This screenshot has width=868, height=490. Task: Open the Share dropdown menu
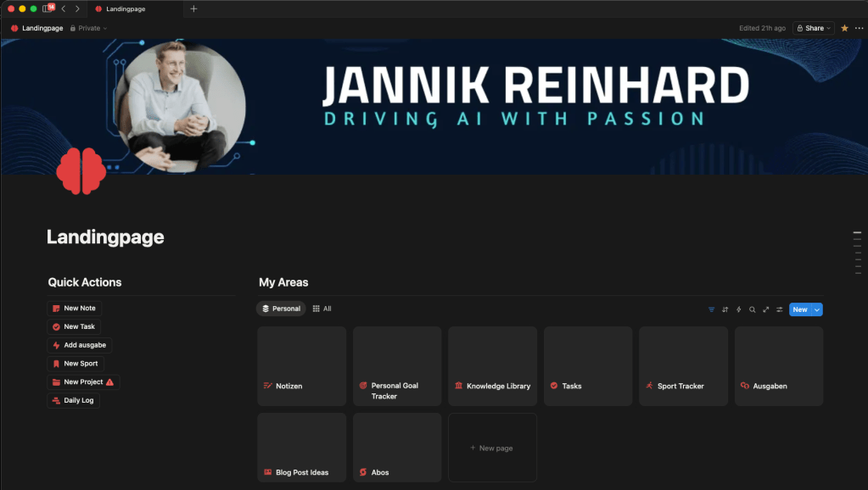pos(813,28)
